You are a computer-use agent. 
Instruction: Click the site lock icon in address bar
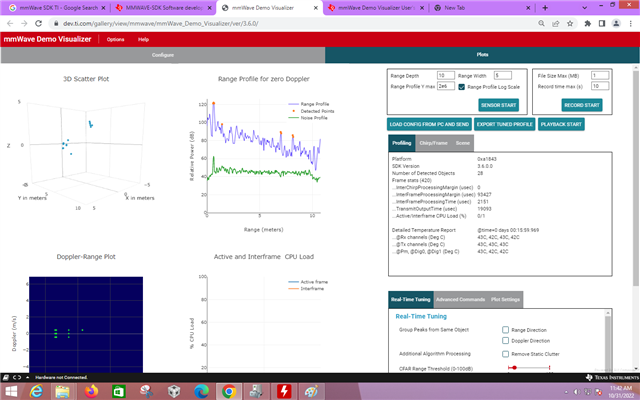tap(56, 23)
